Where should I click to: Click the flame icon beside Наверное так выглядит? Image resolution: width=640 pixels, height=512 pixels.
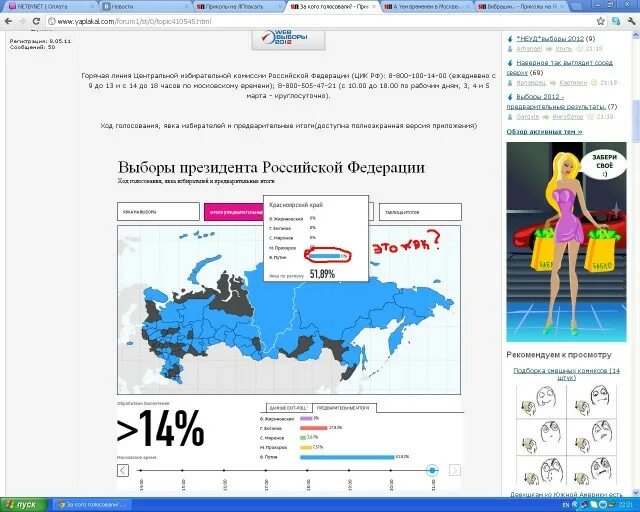(510, 63)
